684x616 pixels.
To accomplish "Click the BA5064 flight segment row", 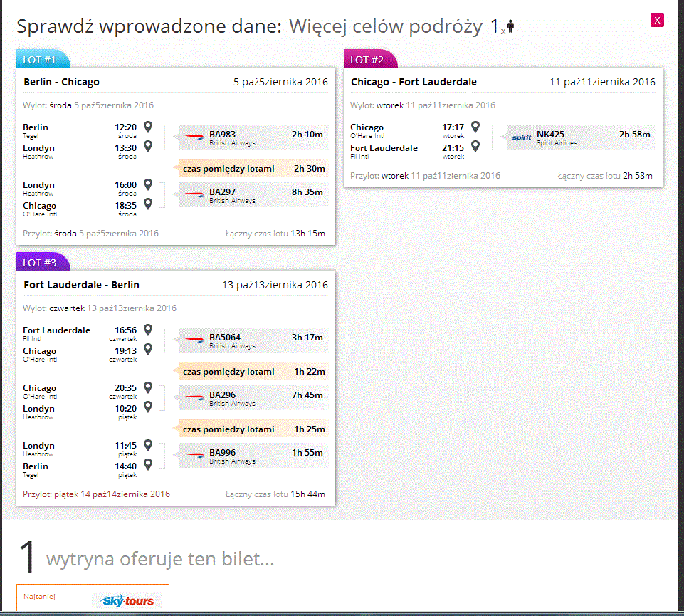I will (253, 340).
